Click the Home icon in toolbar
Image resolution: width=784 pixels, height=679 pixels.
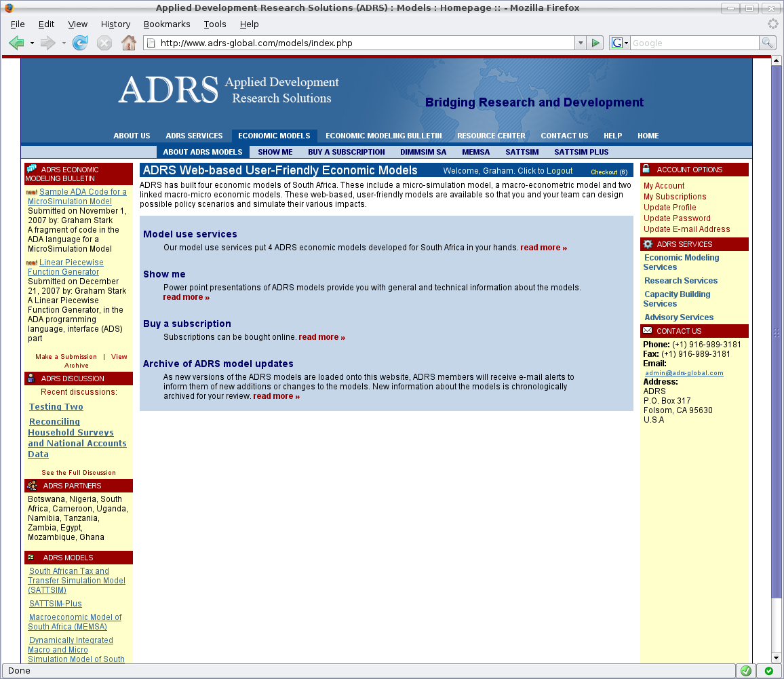pyautogui.click(x=128, y=43)
